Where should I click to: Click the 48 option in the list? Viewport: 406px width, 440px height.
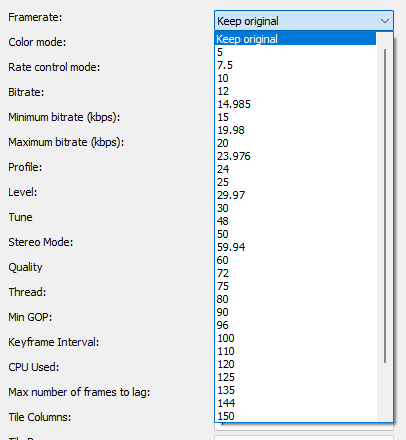(x=295, y=221)
